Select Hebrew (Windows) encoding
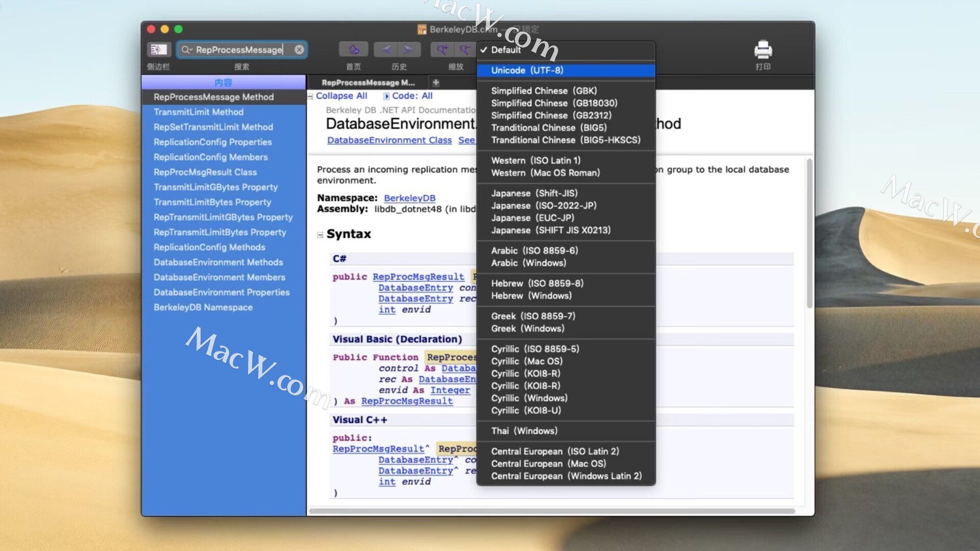980x551 pixels. point(566,295)
